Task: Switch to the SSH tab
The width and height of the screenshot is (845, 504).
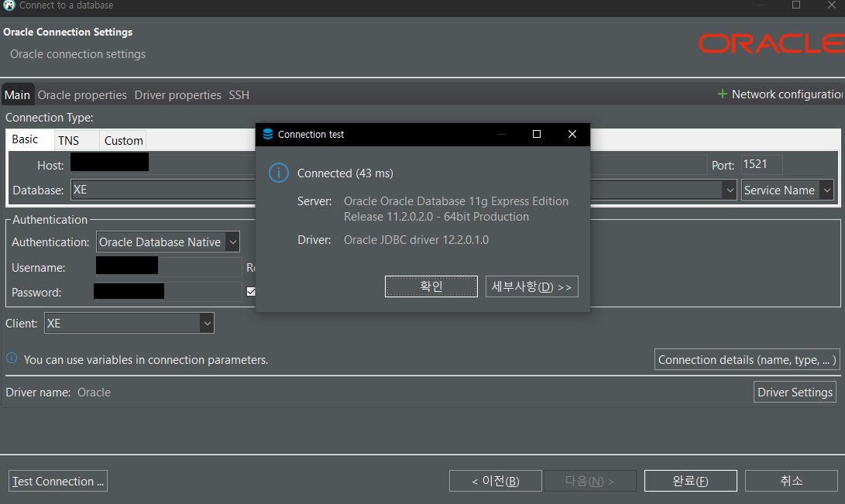Action: tap(239, 95)
